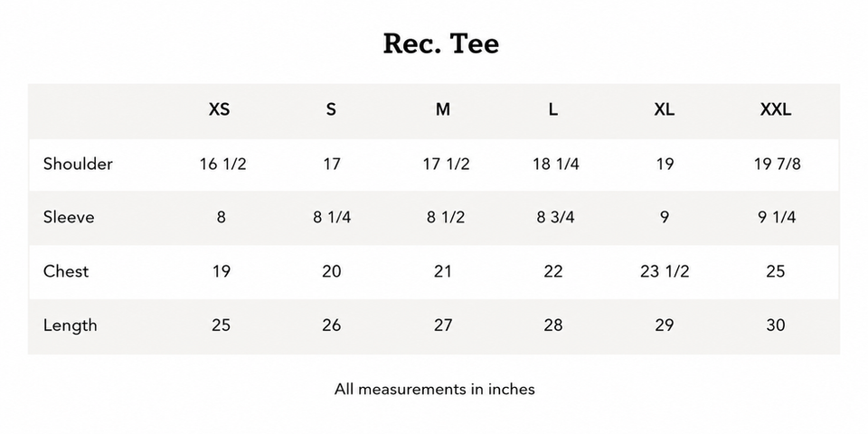
Task: Select the M size column header
Action: [x=442, y=109]
